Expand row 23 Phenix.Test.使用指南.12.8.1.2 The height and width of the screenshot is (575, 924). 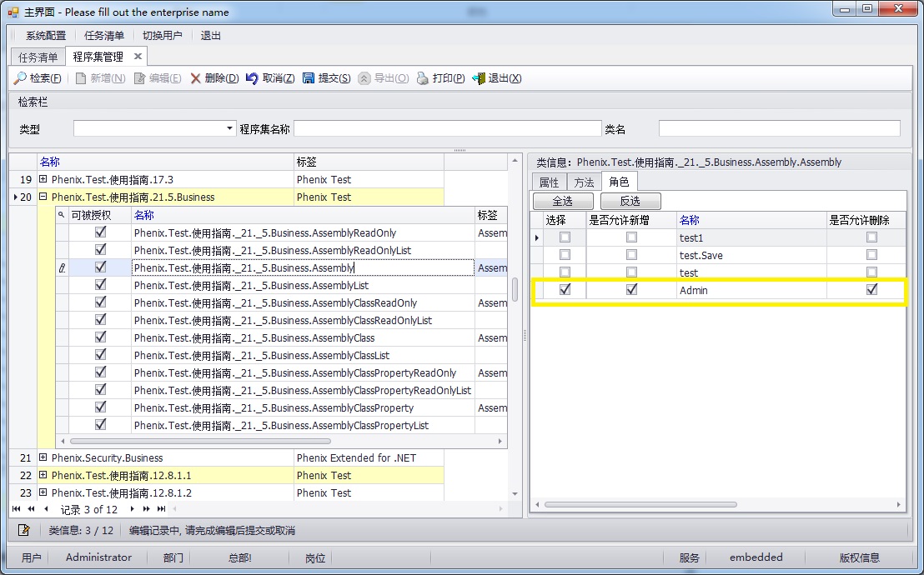pos(43,492)
